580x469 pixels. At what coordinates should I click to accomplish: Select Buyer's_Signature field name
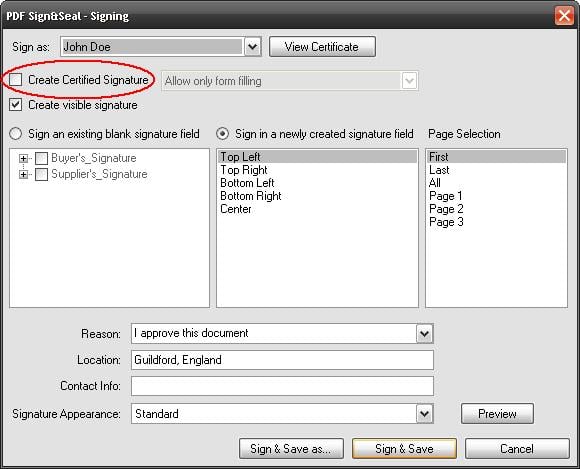[x=94, y=158]
